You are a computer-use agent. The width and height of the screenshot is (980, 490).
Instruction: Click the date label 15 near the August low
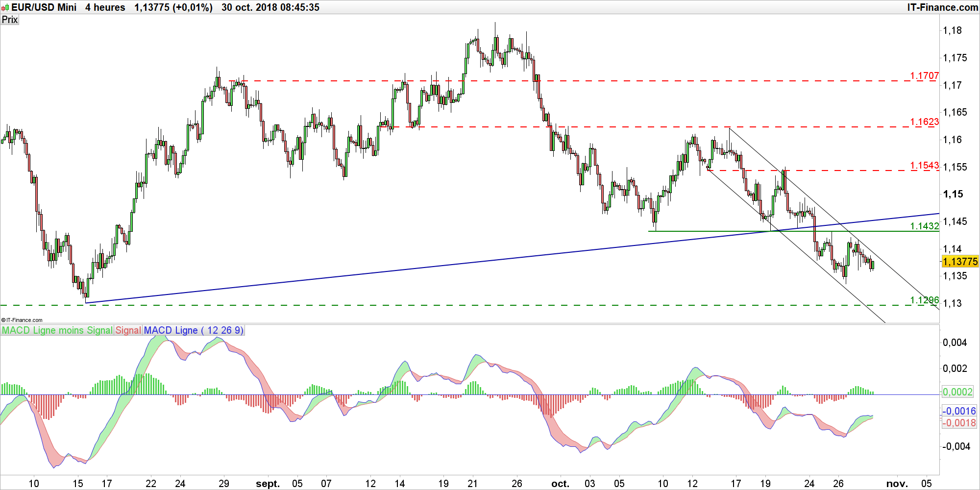(x=78, y=484)
